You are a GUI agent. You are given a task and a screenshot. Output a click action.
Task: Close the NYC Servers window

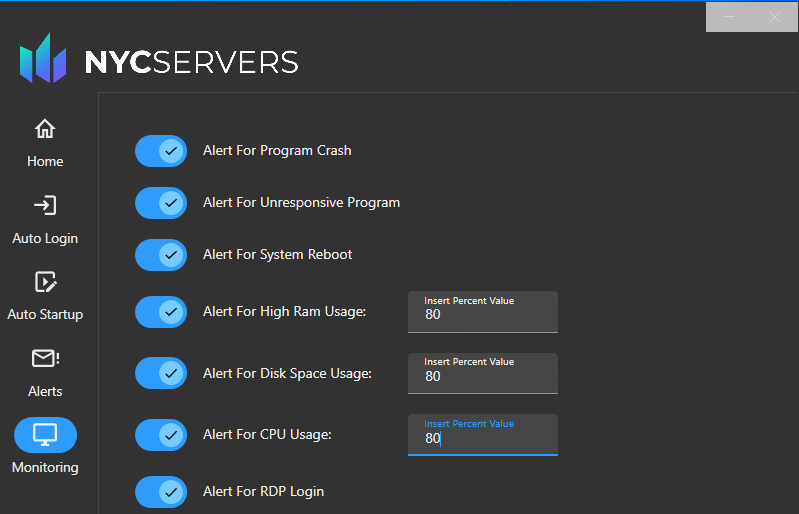click(775, 17)
